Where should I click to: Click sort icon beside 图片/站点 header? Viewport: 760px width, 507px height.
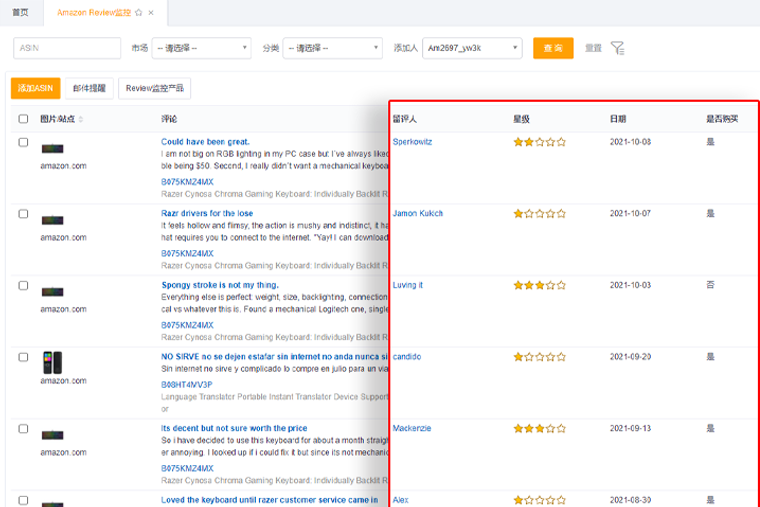[81, 119]
